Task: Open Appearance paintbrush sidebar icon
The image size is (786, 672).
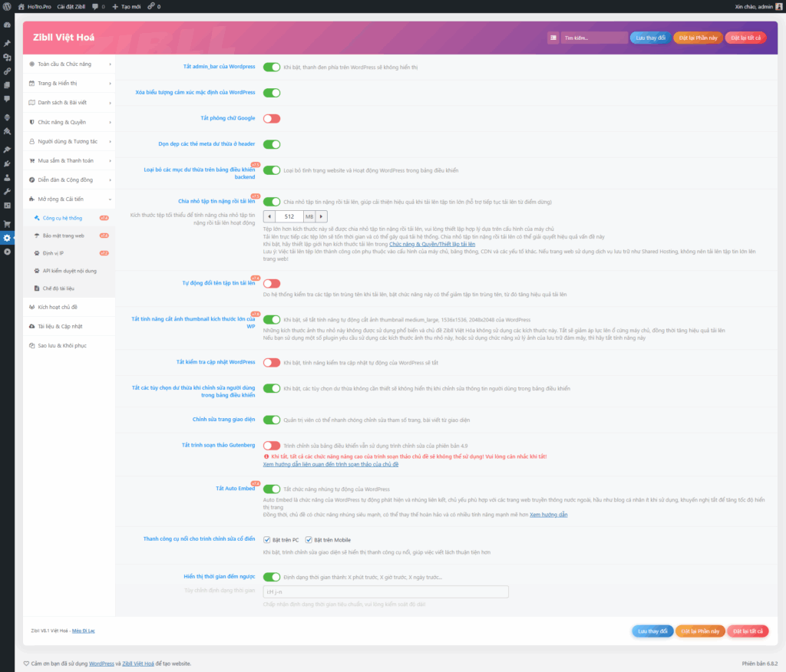Action: pos(7,150)
